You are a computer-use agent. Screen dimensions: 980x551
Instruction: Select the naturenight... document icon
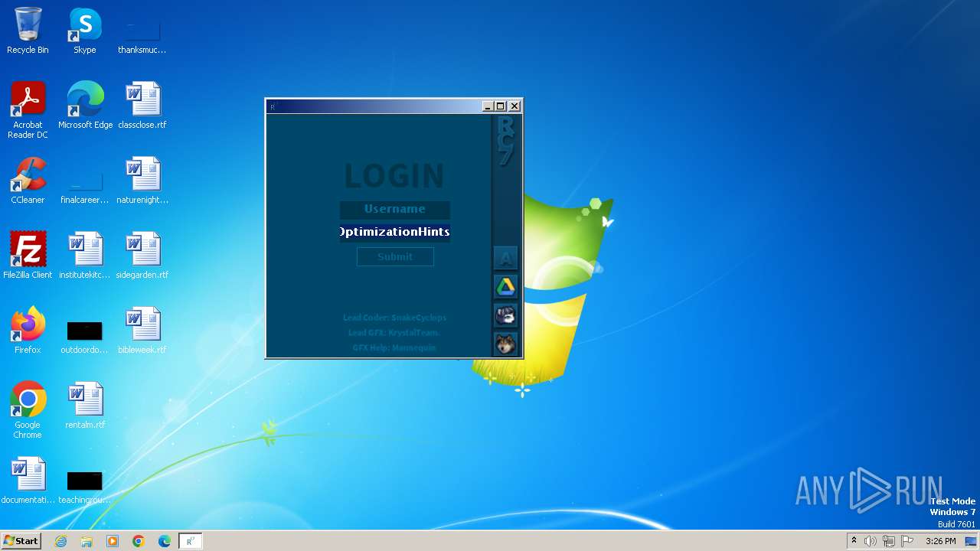pos(142,181)
